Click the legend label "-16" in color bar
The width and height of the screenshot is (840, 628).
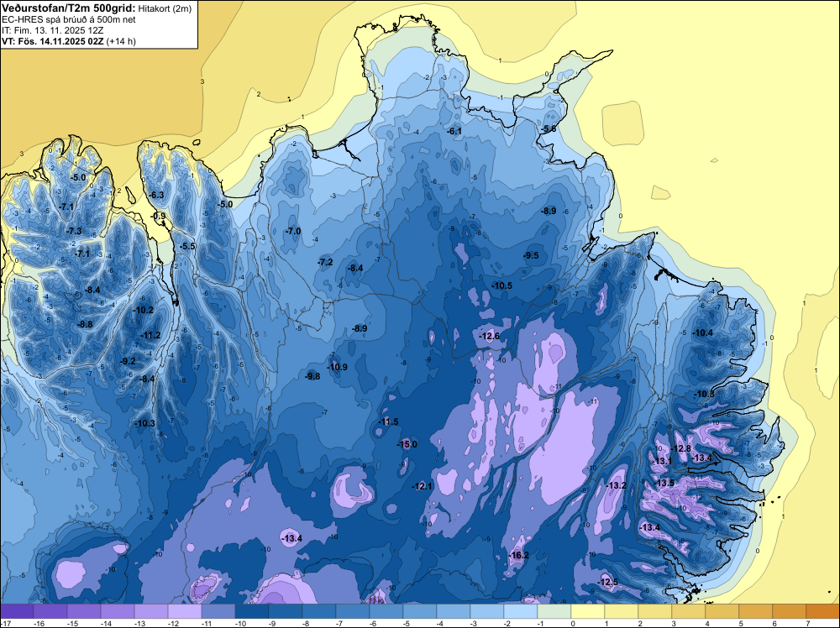coord(39,623)
